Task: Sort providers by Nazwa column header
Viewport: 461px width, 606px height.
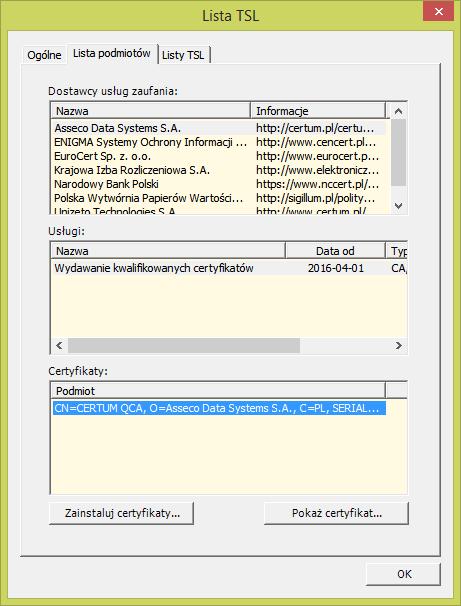Action: point(151,111)
